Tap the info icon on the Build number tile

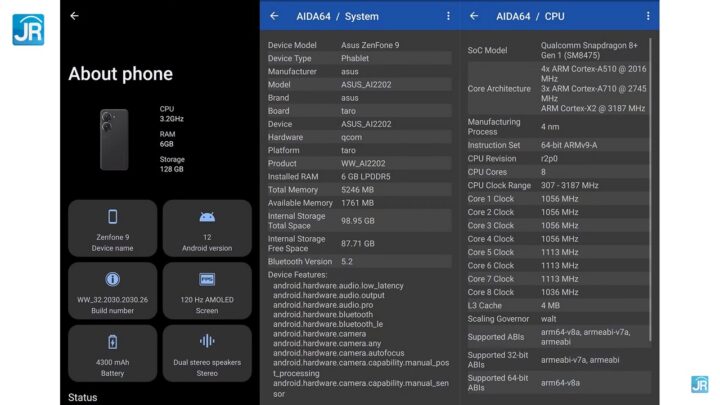112,279
